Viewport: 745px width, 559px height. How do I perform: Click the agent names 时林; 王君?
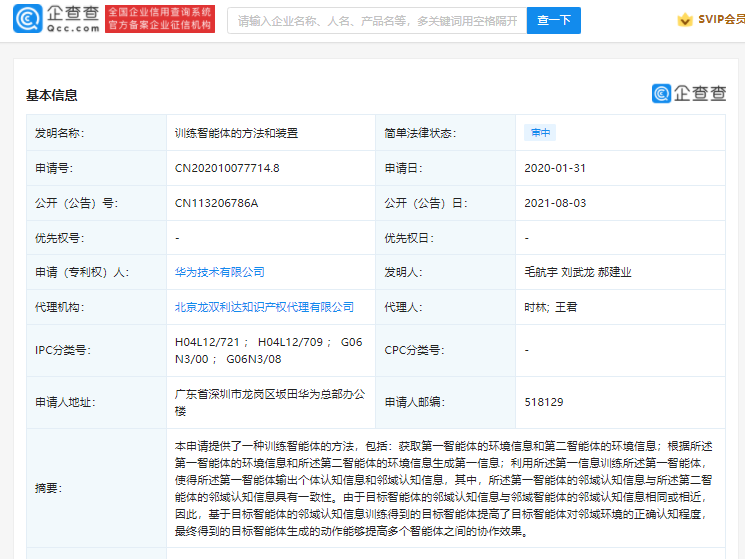click(x=551, y=307)
